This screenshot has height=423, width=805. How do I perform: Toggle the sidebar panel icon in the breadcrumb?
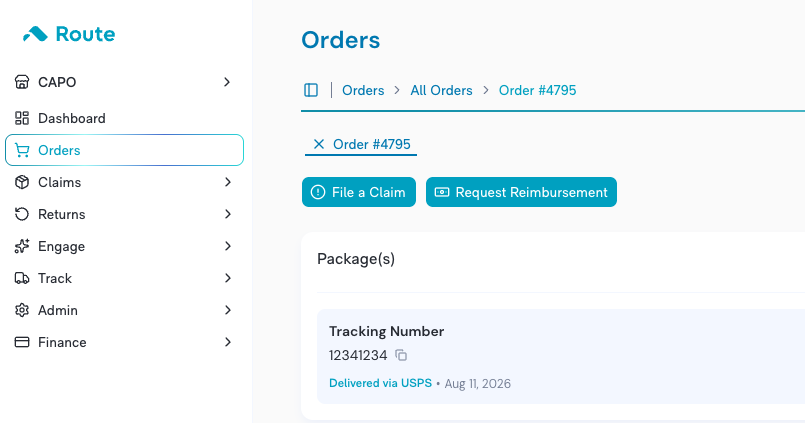pyautogui.click(x=311, y=90)
